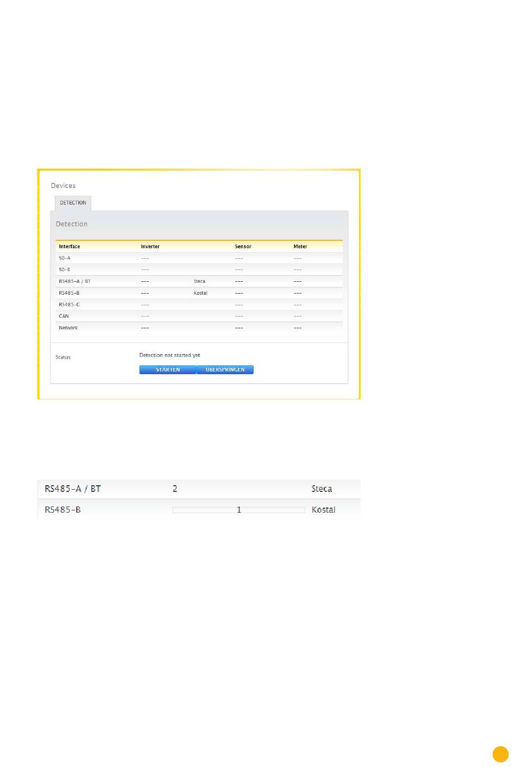
Task: Click RS485-A / BT in enlarged detail
Action: tap(73, 489)
